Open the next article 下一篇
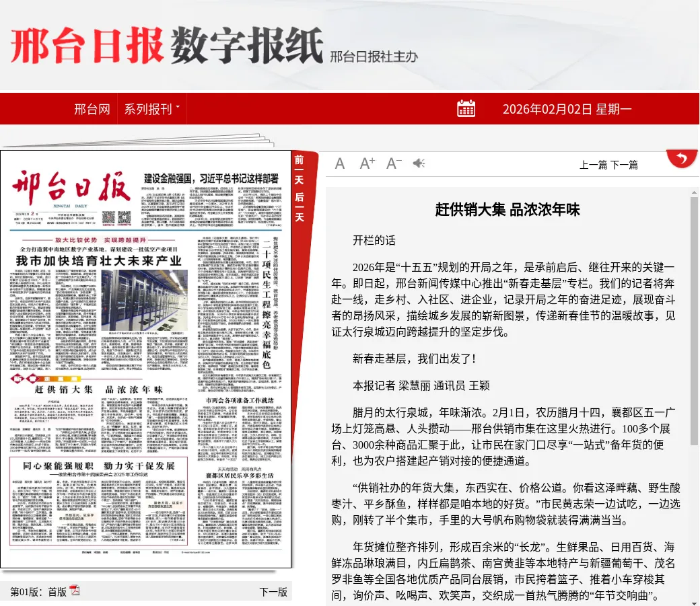Image resolution: width=700 pixels, height=606 pixels. [x=624, y=165]
